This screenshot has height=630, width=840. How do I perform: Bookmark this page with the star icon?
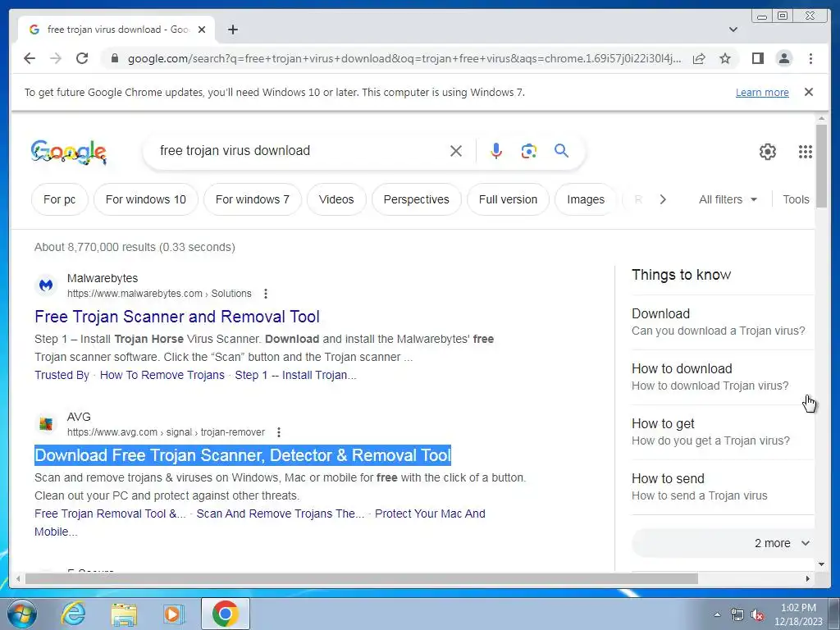pos(725,58)
